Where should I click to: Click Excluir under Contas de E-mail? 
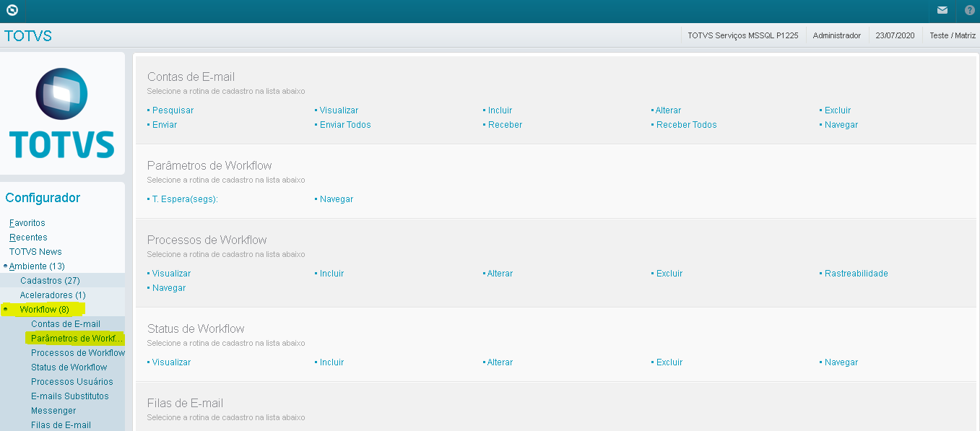838,110
